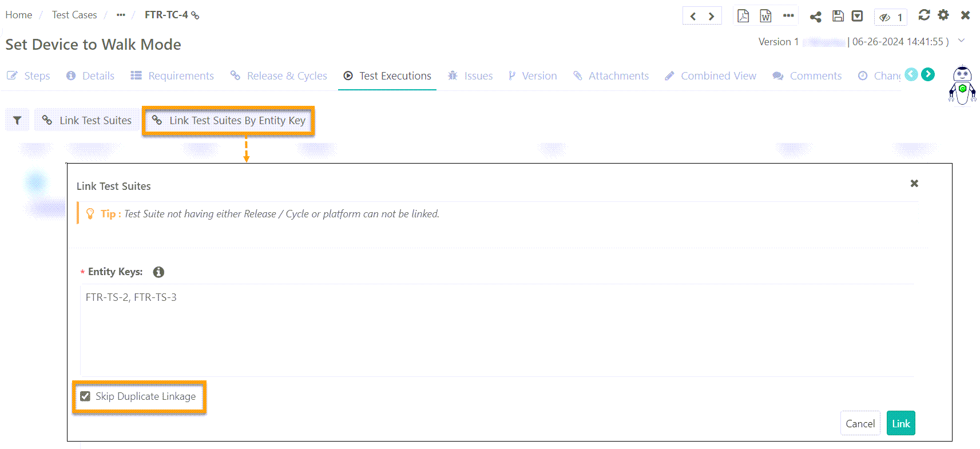Click the refresh icon

tap(924, 15)
